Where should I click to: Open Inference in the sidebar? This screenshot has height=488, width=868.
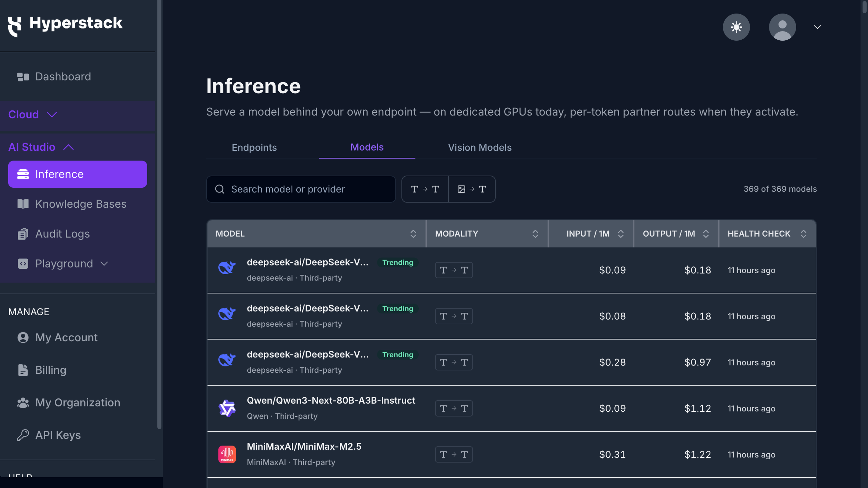(x=77, y=174)
